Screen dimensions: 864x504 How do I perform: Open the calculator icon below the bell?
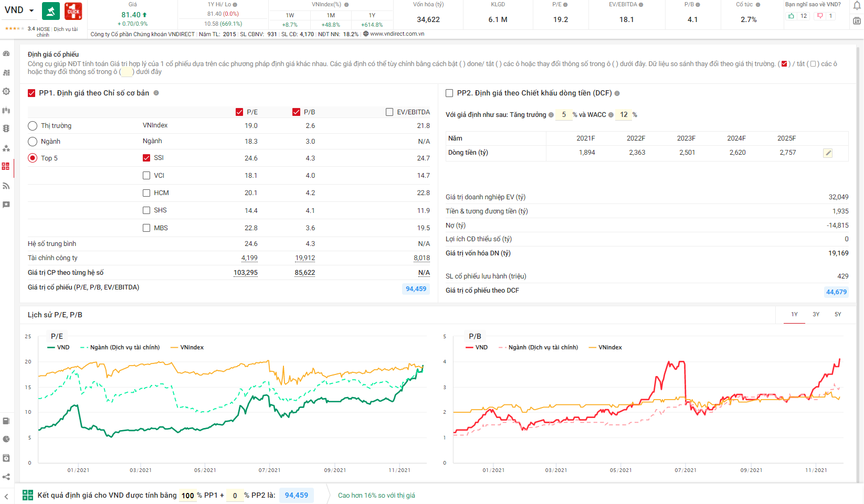(x=857, y=21)
